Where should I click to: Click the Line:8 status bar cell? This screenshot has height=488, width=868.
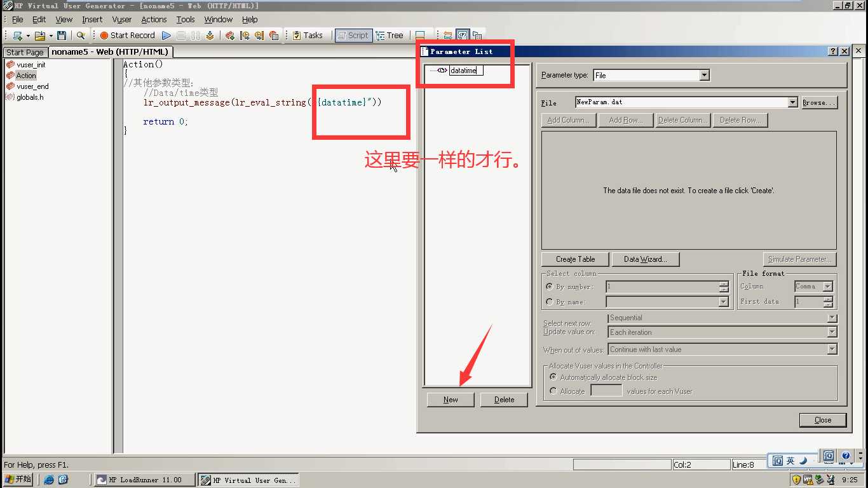coord(749,464)
